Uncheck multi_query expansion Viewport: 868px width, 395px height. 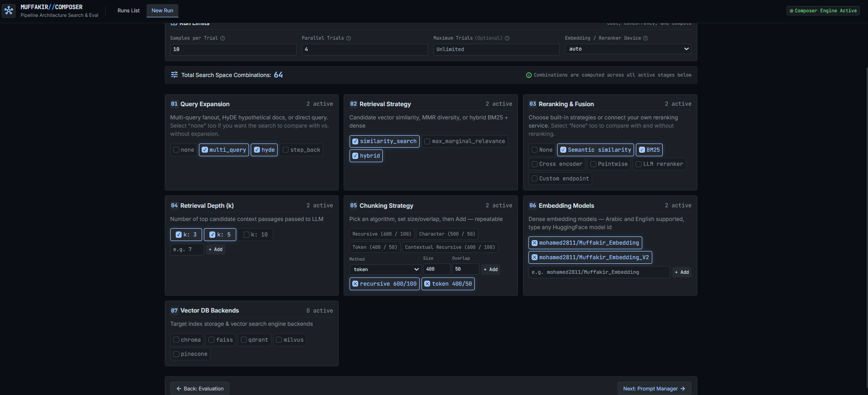tap(224, 150)
